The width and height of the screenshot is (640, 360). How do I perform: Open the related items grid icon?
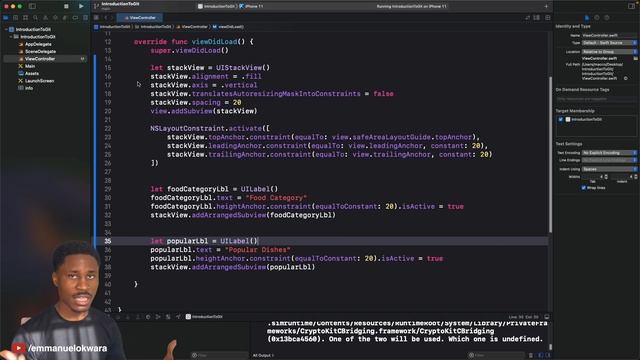click(96, 18)
